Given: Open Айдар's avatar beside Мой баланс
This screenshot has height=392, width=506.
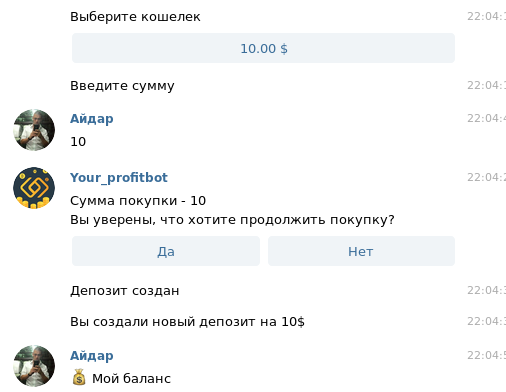Looking at the screenshot, I should pyautogui.click(x=34, y=366).
